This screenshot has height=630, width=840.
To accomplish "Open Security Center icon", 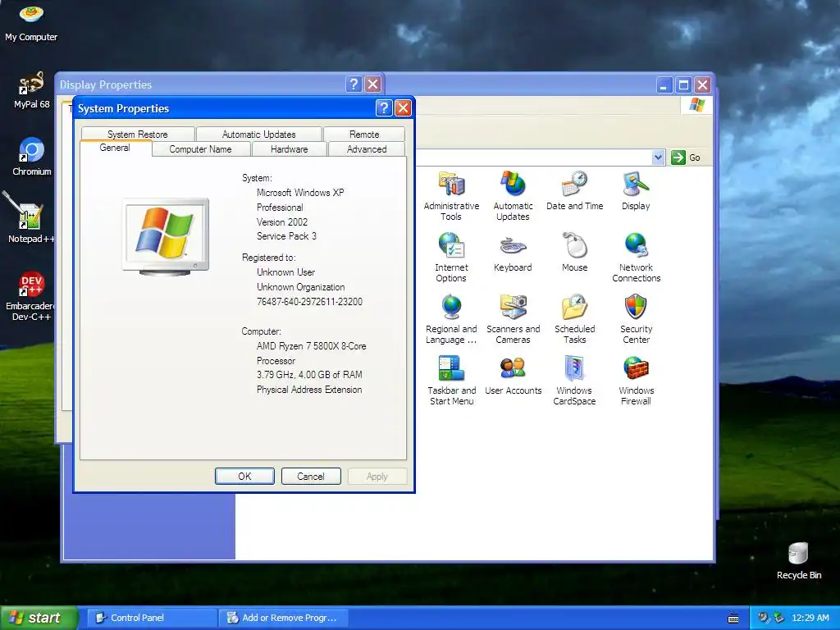I will (x=636, y=319).
